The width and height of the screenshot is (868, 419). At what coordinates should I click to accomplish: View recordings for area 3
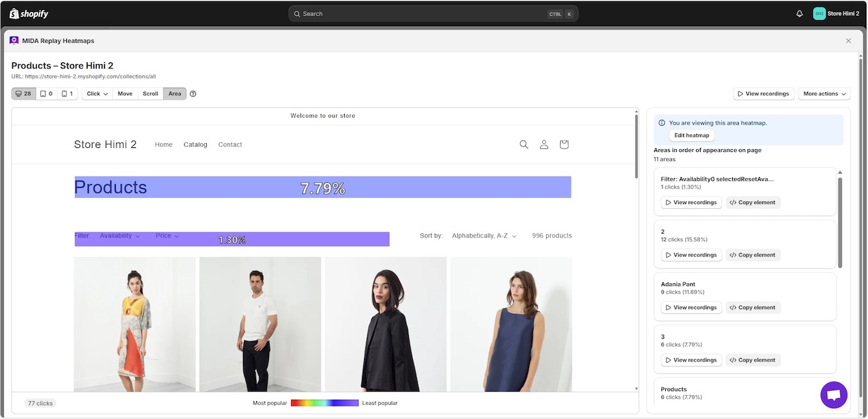coord(691,360)
